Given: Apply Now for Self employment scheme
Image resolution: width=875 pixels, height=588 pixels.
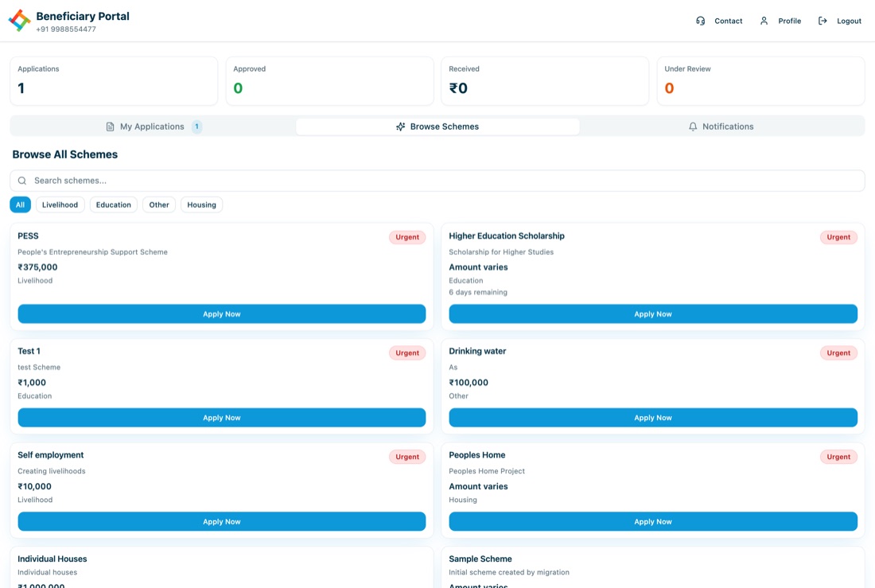Looking at the screenshot, I should (222, 521).
